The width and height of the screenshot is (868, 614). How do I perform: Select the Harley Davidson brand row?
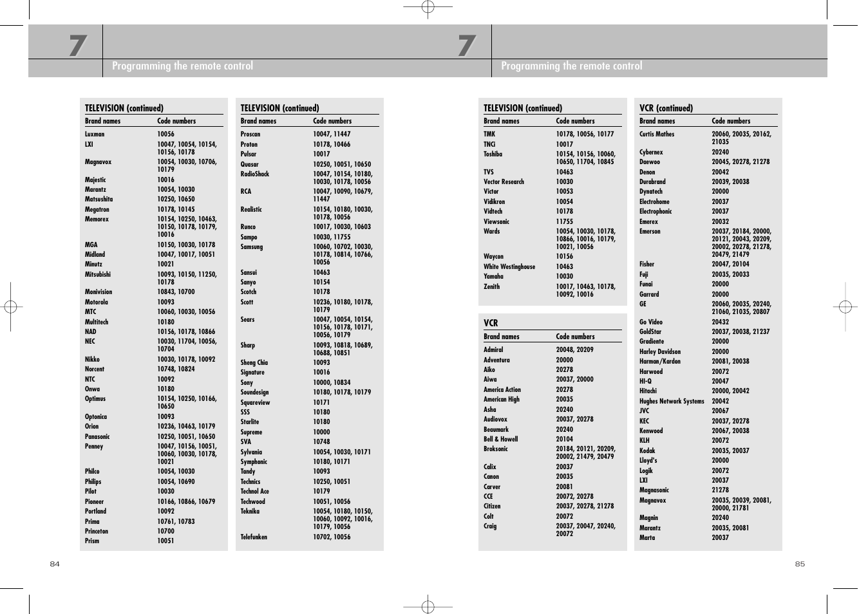[x=660, y=352]
